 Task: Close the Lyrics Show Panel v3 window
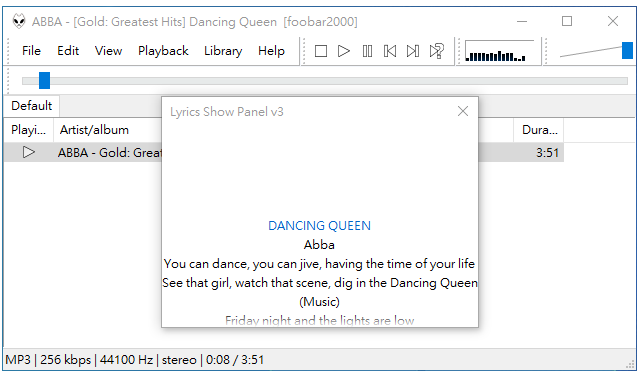coord(463,111)
